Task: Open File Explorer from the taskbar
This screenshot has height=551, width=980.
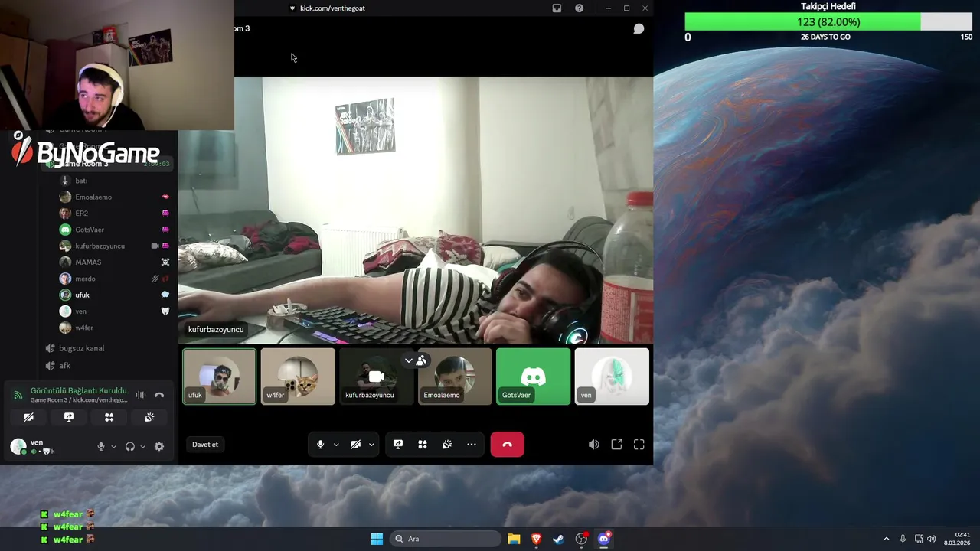Action: 514,539
